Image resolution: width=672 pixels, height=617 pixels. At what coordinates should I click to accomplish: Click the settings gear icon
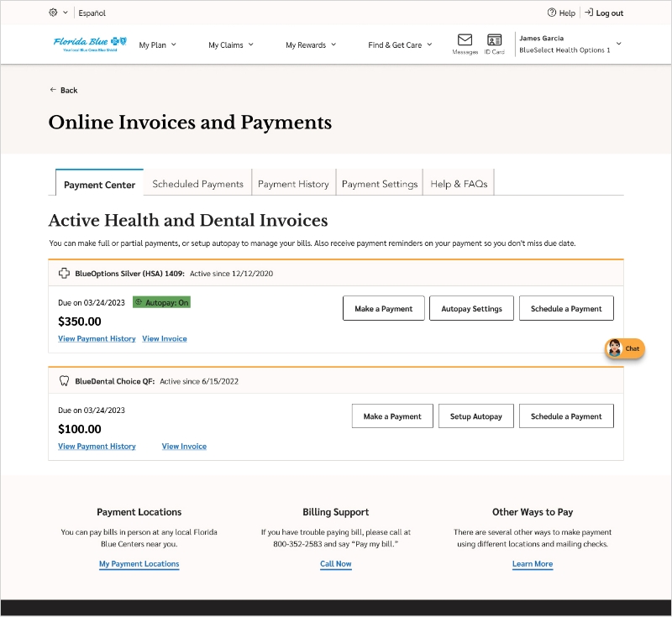(53, 13)
